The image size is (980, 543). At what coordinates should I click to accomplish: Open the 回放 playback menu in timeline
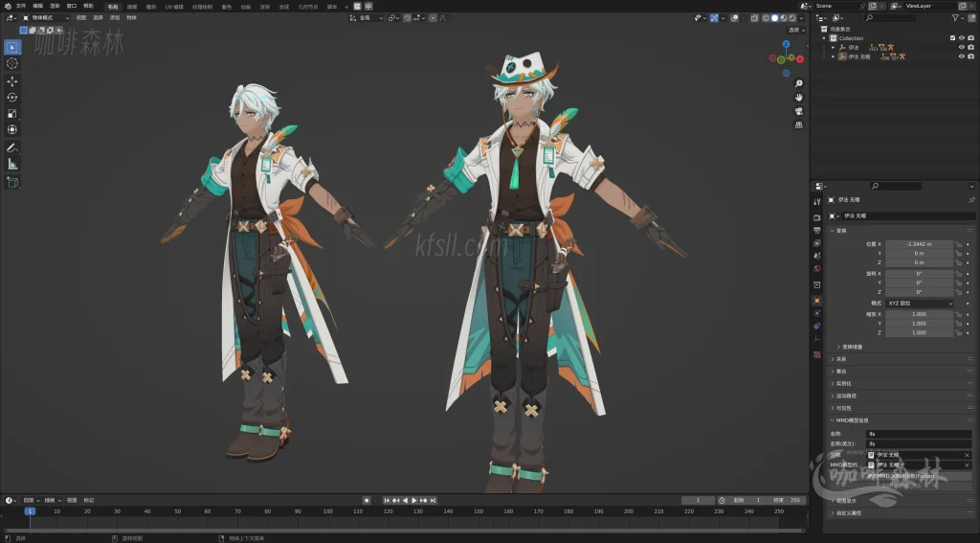coord(30,501)
